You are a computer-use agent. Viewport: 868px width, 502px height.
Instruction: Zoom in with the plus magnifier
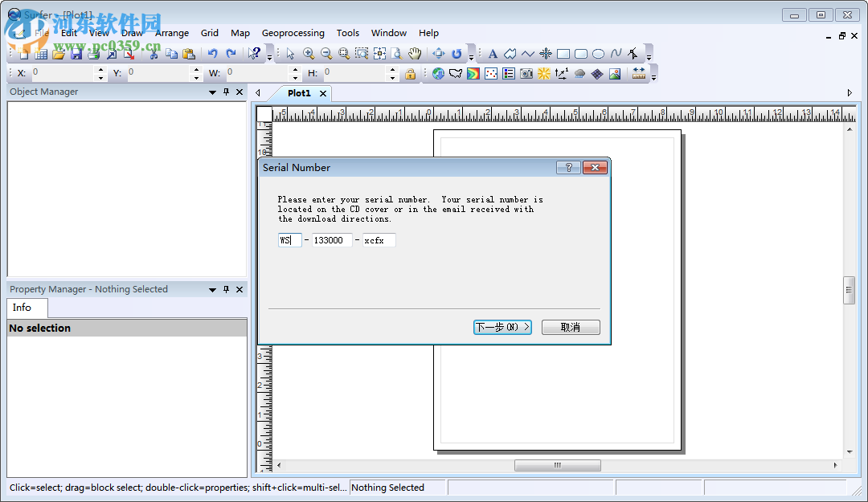click(309, 54)
